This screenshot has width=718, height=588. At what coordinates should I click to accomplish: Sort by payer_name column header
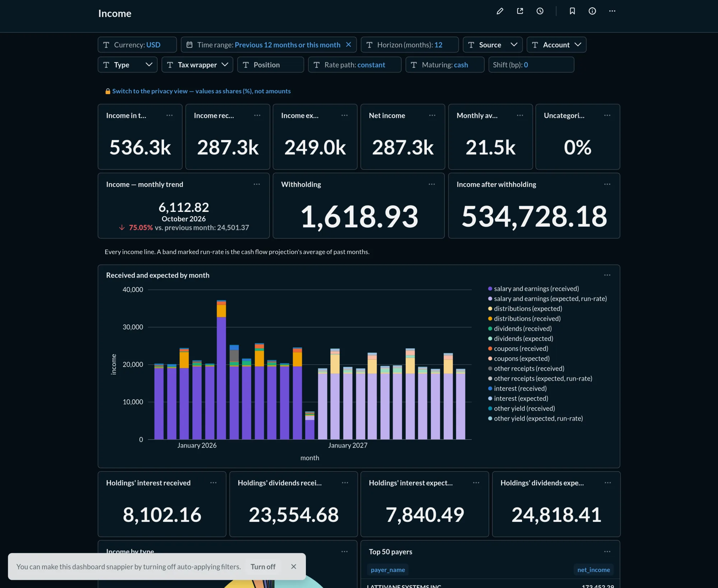(388, 570)
